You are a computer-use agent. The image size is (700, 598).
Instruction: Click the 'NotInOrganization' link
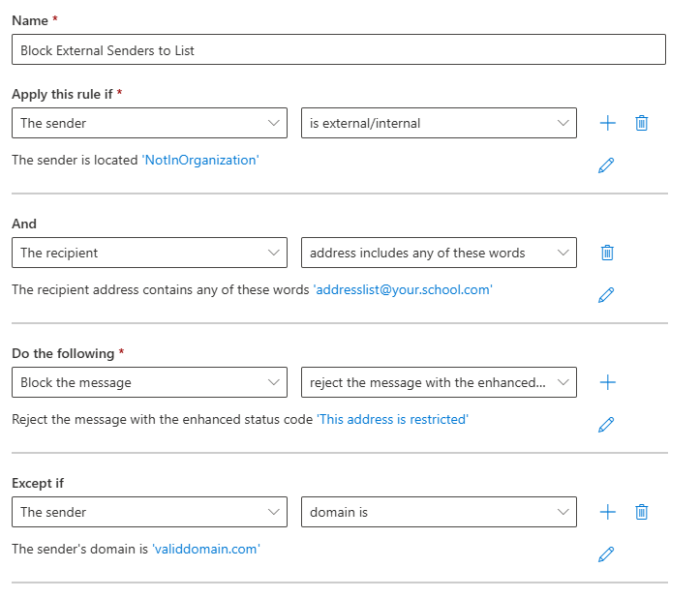tap(200, 160)
